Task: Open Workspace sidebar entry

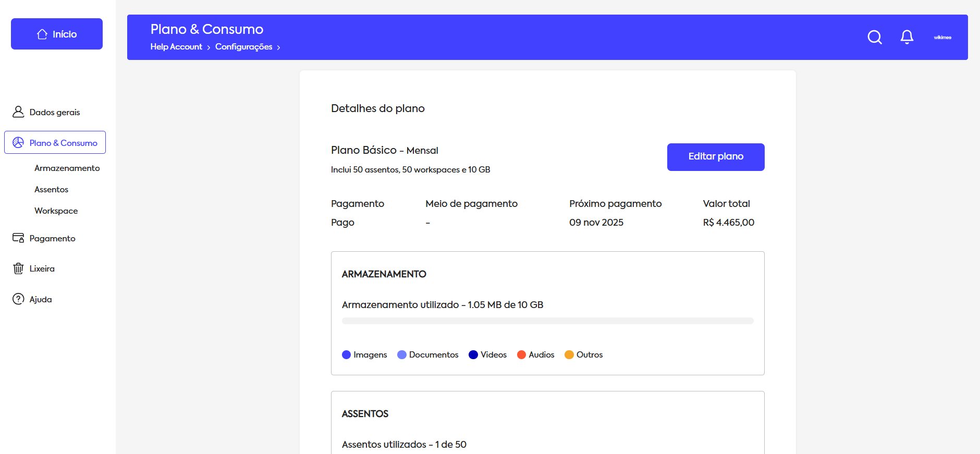Action: point(56,211)
